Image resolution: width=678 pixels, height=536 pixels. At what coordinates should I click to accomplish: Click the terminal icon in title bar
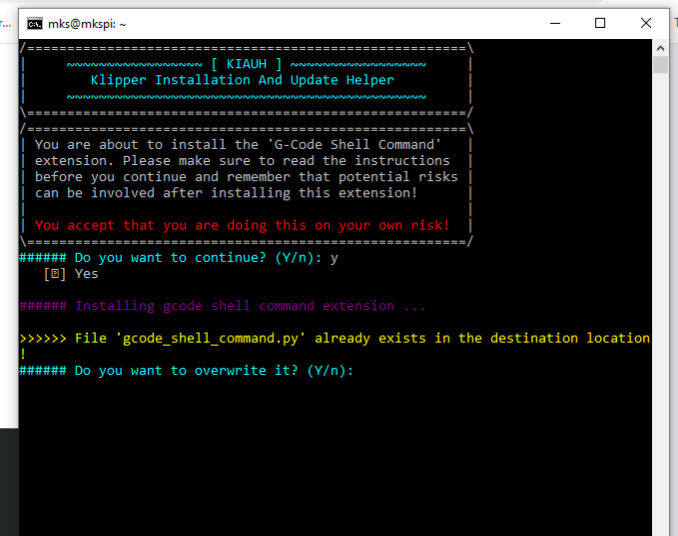point(35,24)
